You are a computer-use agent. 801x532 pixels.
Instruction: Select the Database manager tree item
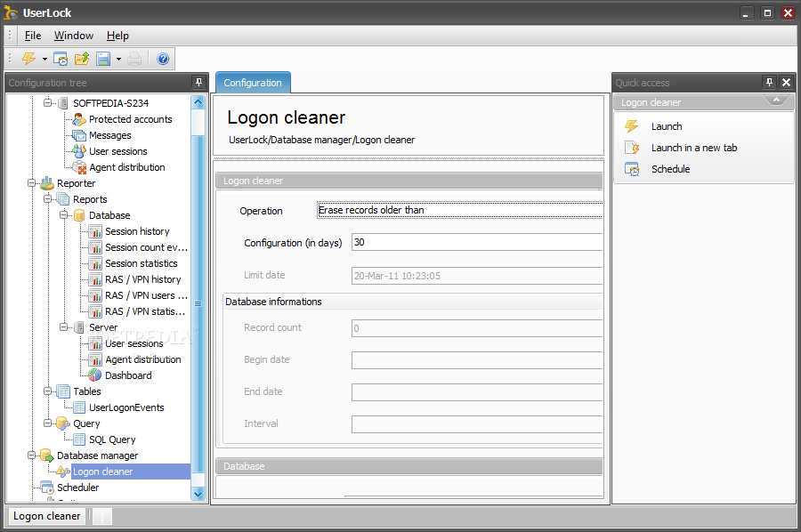pos(98,455)
